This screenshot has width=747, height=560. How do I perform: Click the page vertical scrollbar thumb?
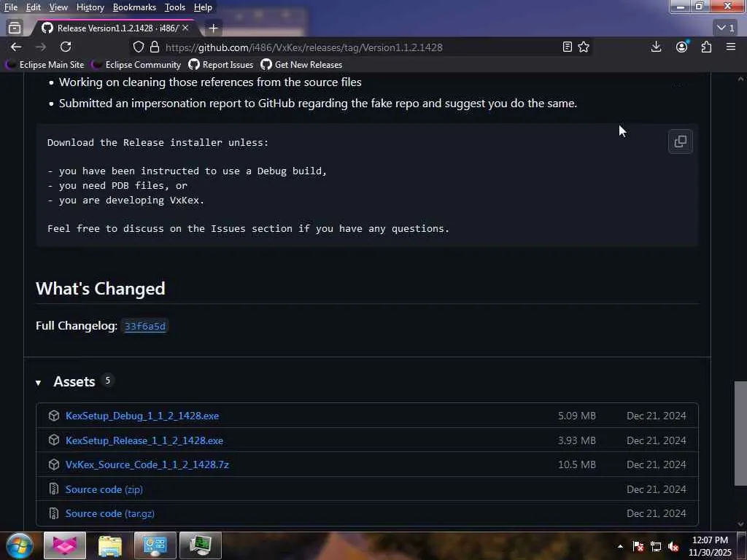pyautogui.click(x=740, y=433)
